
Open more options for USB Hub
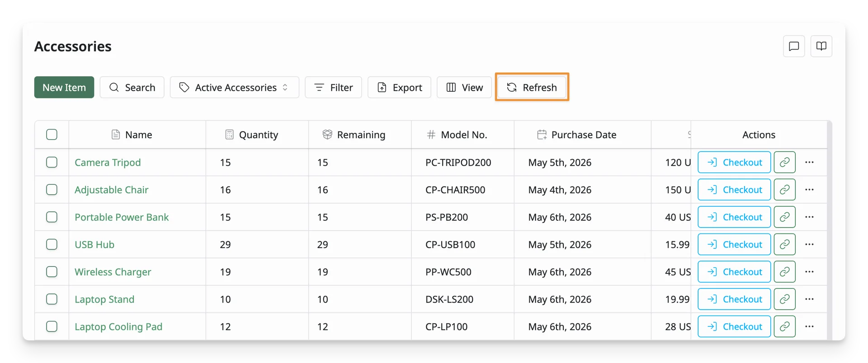pyautogui.click(x=810, y=244)
